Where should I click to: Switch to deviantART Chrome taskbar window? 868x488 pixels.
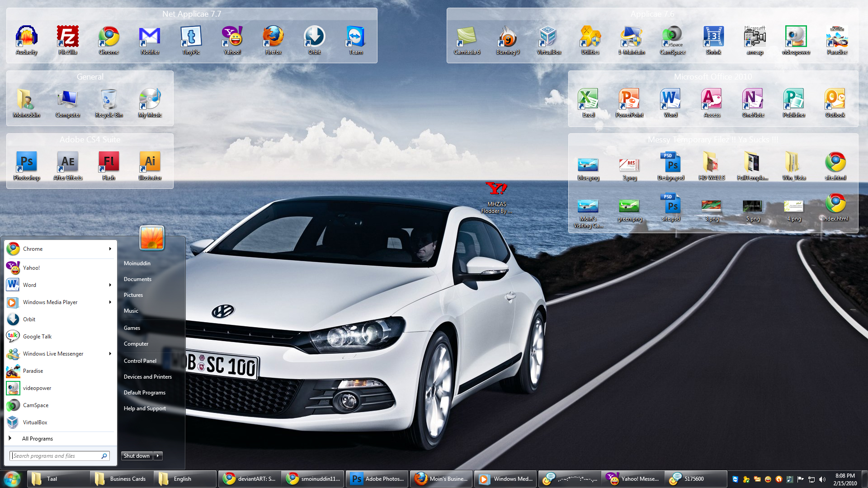pyautogui.click(x=250, y=479)
